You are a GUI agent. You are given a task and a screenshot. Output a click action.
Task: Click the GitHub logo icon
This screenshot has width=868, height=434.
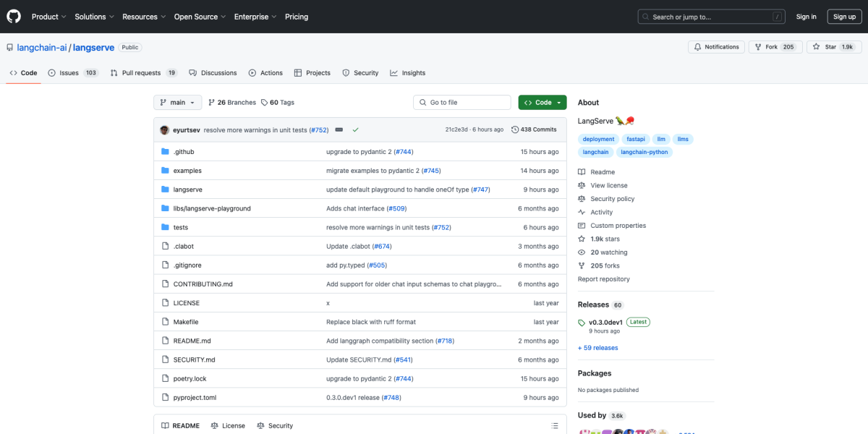14,17
